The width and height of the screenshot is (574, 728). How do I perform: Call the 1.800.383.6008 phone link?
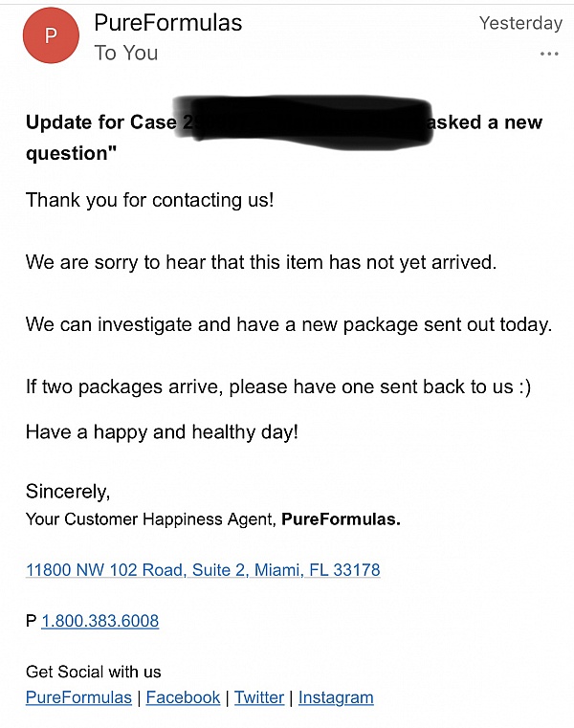point(100,621)
